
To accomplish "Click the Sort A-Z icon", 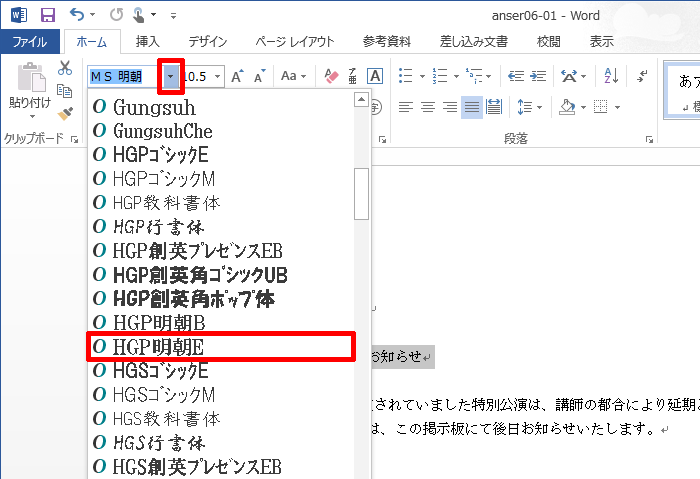I will point(611,76).
